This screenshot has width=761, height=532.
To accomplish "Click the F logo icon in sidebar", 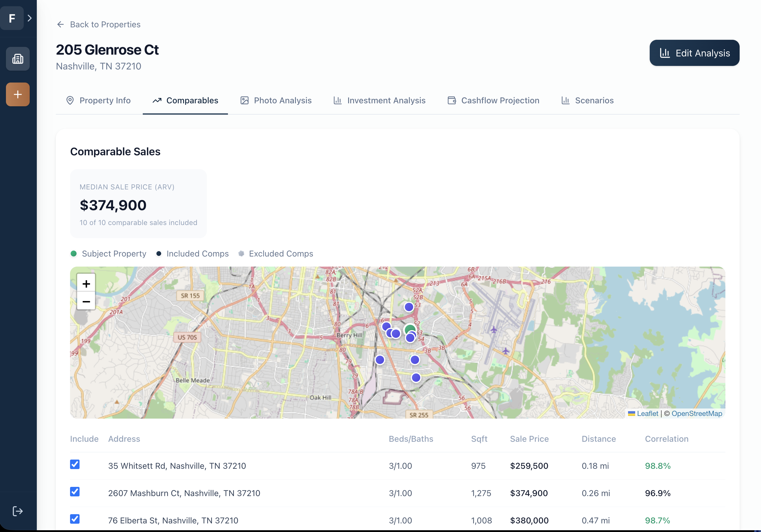I will pyautogui.click(x=12, y=18).
